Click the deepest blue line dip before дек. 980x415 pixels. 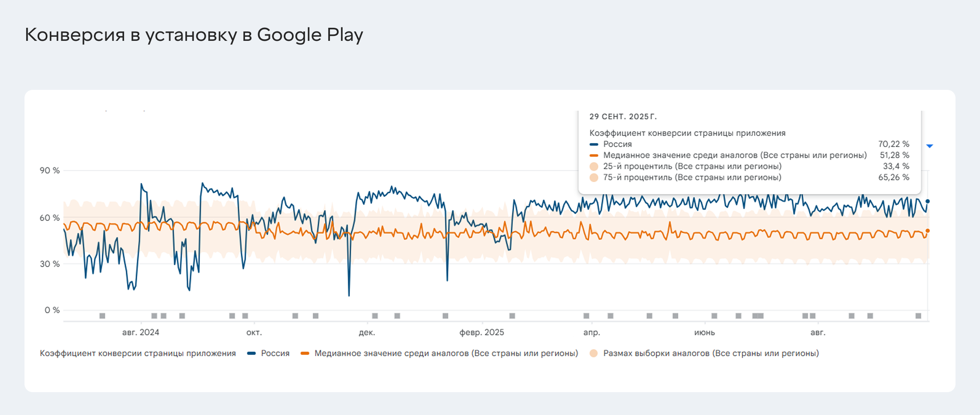349,295
